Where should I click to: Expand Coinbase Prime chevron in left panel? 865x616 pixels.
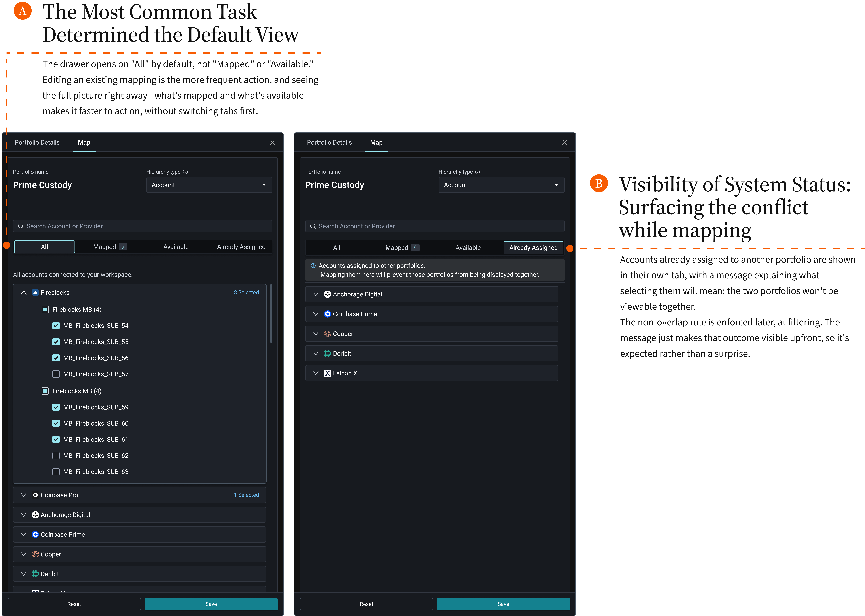point(24,534)
